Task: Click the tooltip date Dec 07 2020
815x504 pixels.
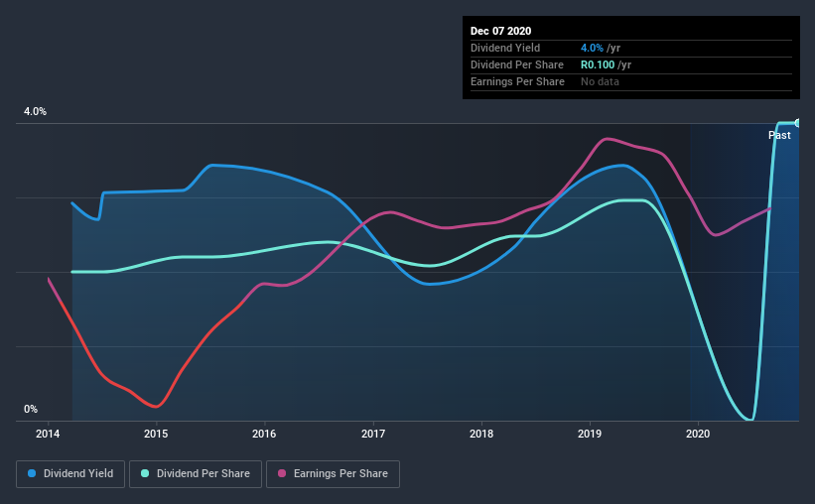Action: click(500, 31)
